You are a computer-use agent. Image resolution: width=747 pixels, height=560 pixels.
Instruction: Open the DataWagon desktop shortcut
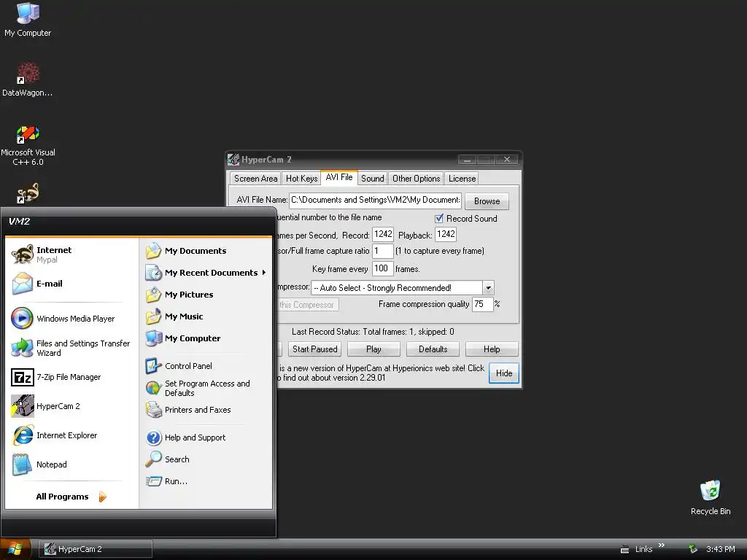[x=28, y=79]
